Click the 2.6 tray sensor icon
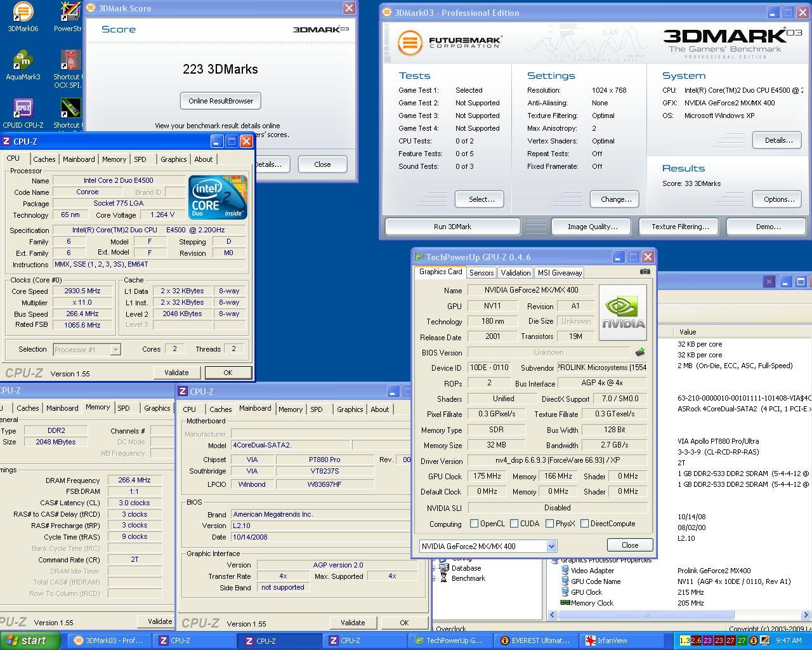This screenshot has height=650, width=812. [696, 640]
